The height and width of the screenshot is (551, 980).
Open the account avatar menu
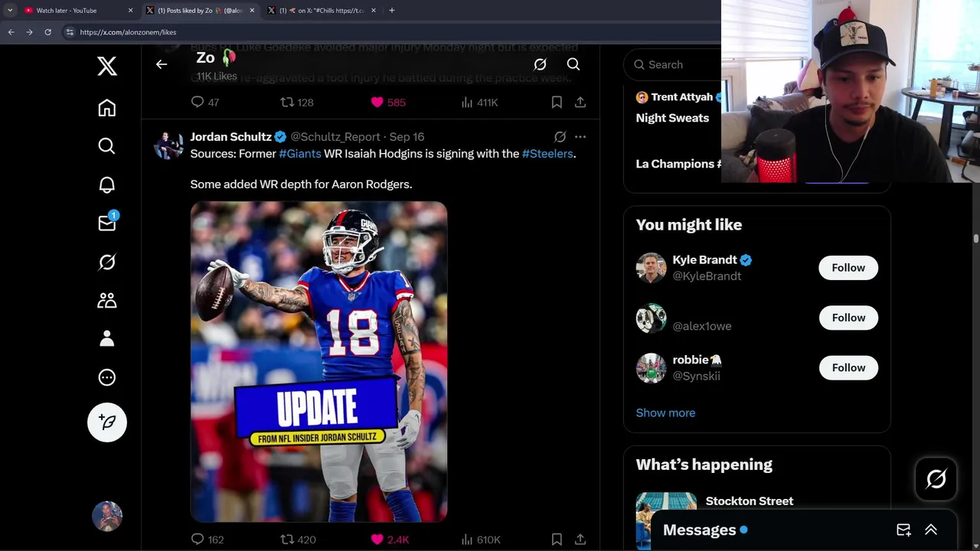[x=107, y=517]
